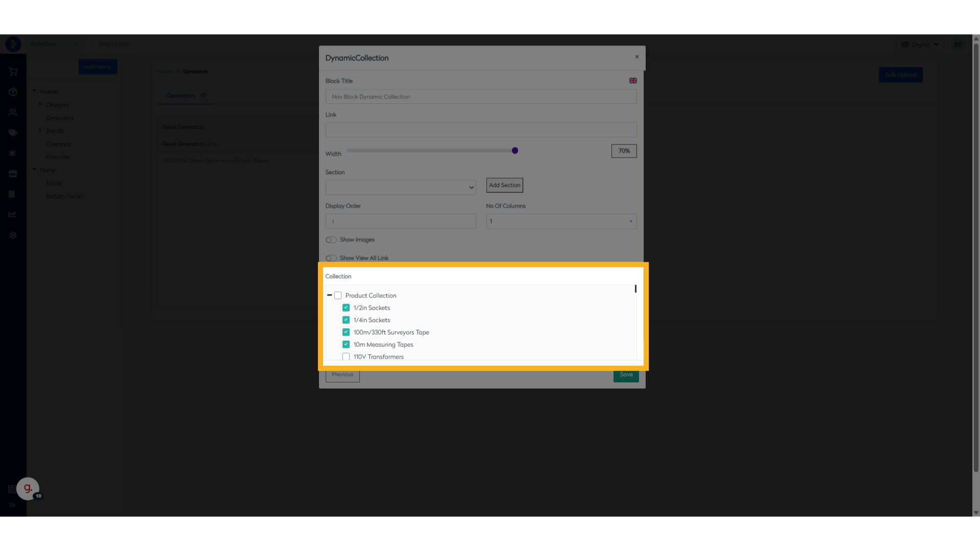Collapse the Product Collection tree node
Image resolution: width=980 pixels, height=551 pixels.
329,295
